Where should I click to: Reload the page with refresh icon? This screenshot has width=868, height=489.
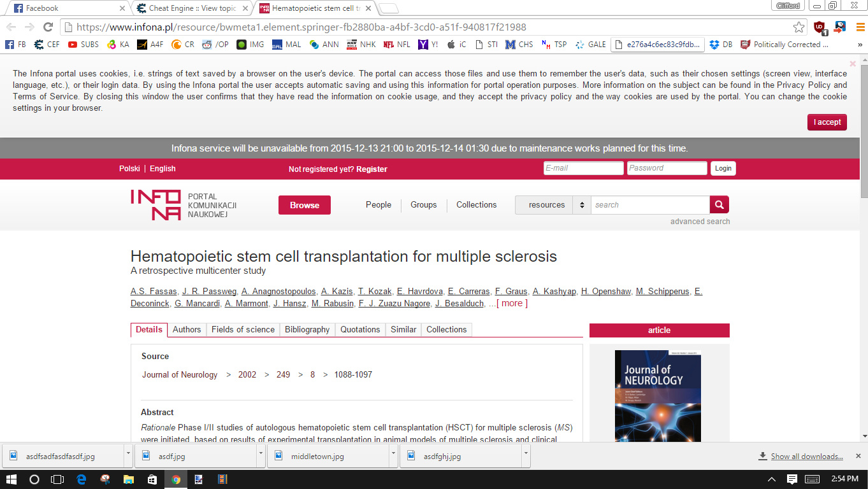point(48,27)
